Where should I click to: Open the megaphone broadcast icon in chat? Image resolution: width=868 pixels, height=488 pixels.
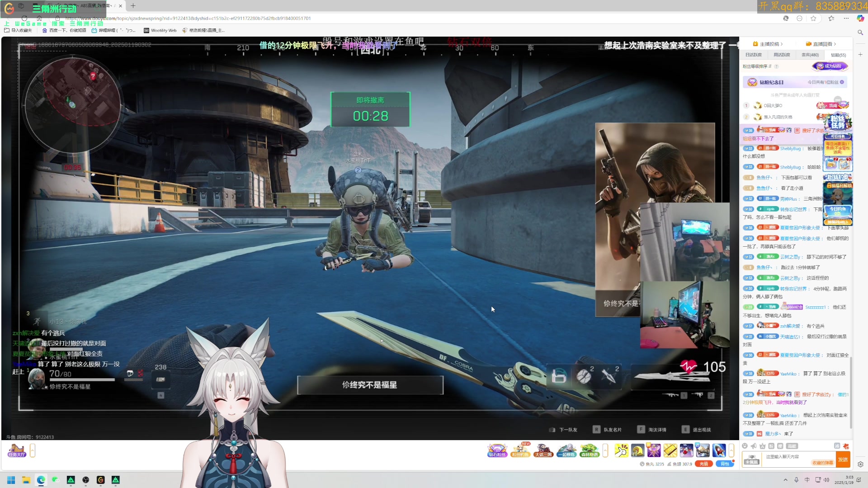pos(754,446)
